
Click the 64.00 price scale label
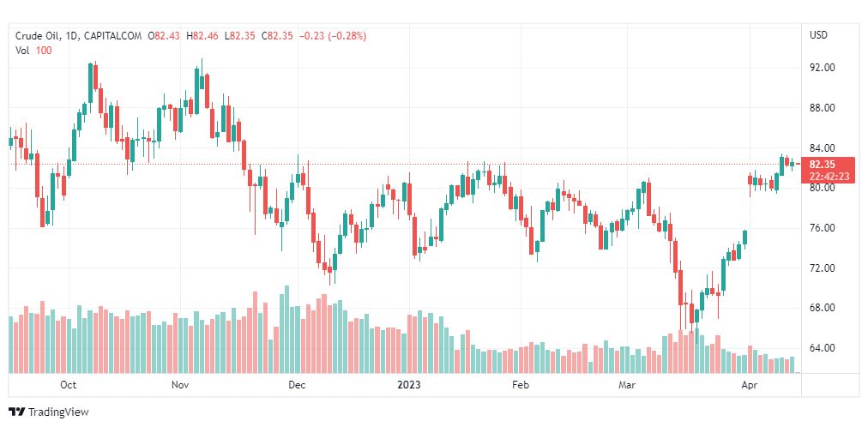pos(822,348)
